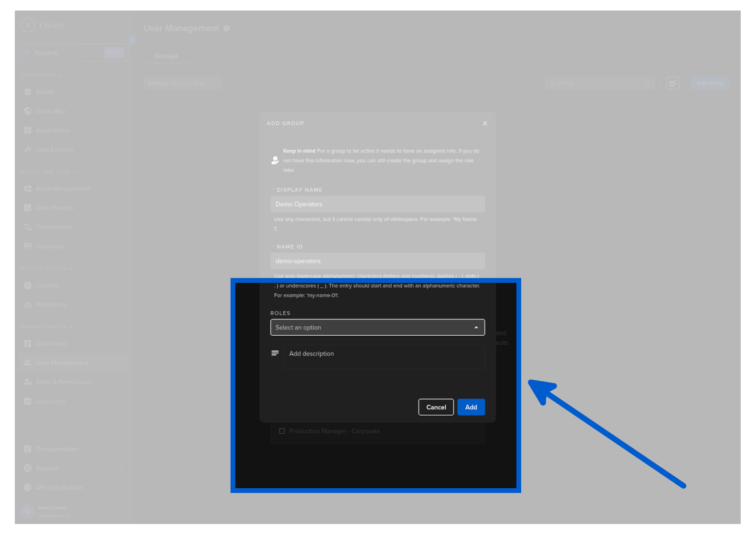756x535 pixels.
Task: Go to Data Explorer in sidebar
Action: click(x=54, y=150)
